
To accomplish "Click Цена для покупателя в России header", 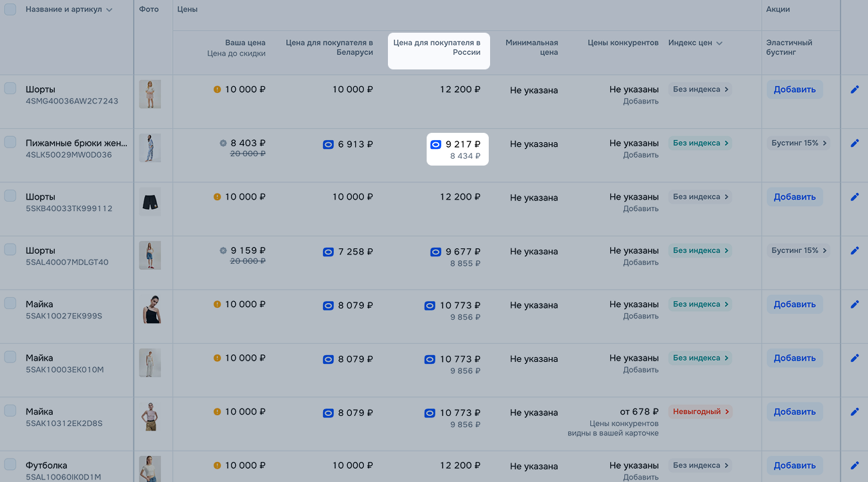I will point(439,47).
